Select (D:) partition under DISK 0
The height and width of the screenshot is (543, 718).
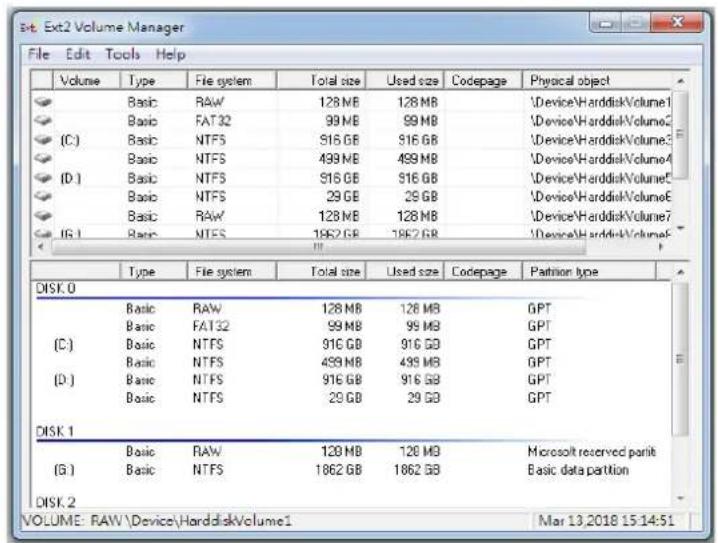coord(64,380)
